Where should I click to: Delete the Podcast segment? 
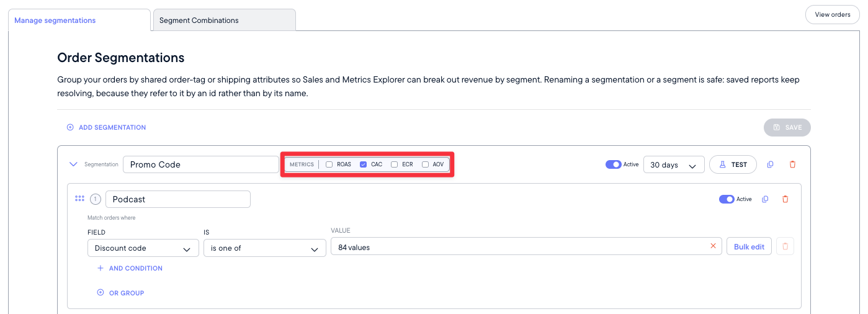785,199
